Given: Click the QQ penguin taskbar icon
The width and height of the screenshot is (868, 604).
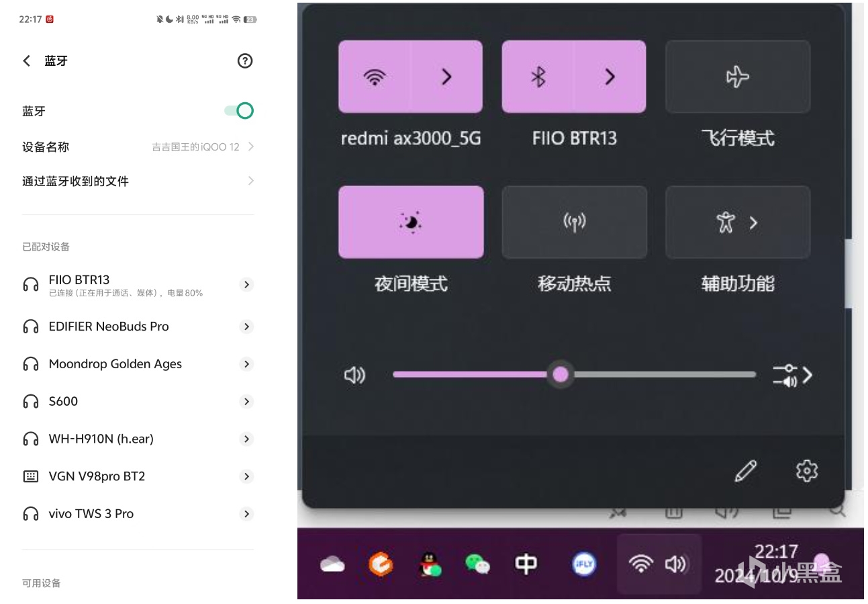Looking at the screenshot, I should [430, 564].
